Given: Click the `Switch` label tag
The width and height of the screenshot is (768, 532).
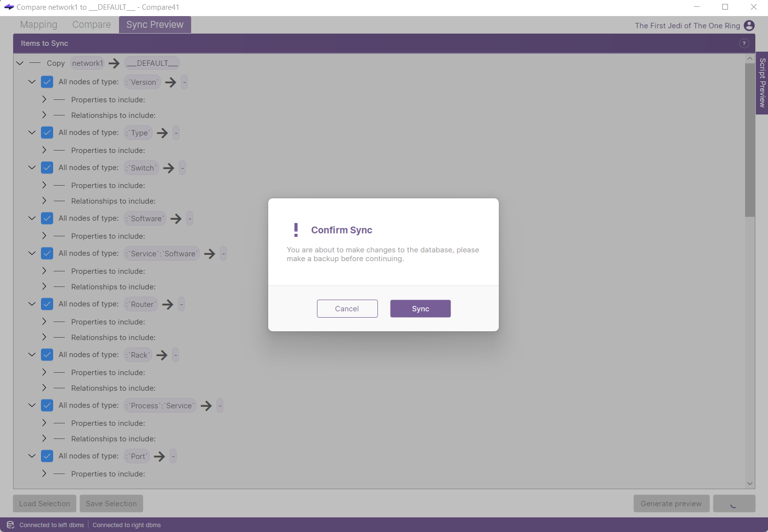Looking at the screenshot, I should pyautogui.click(x=141, y=168).
